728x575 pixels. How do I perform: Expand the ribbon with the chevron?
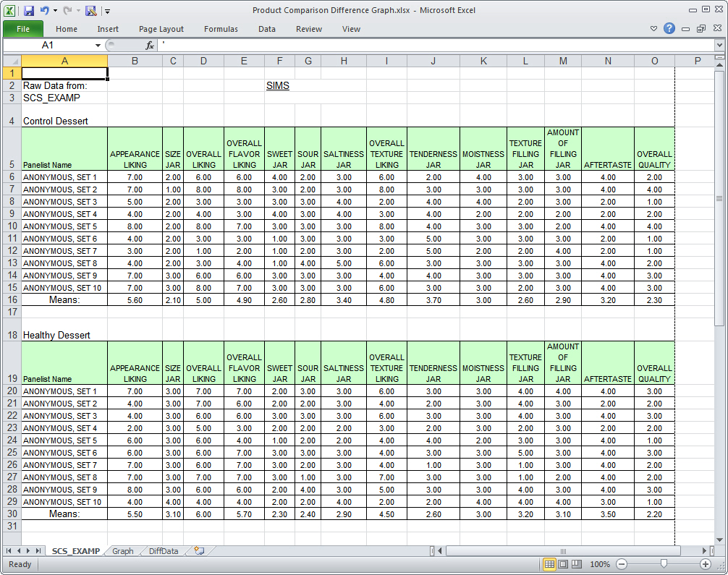[653, 29]
